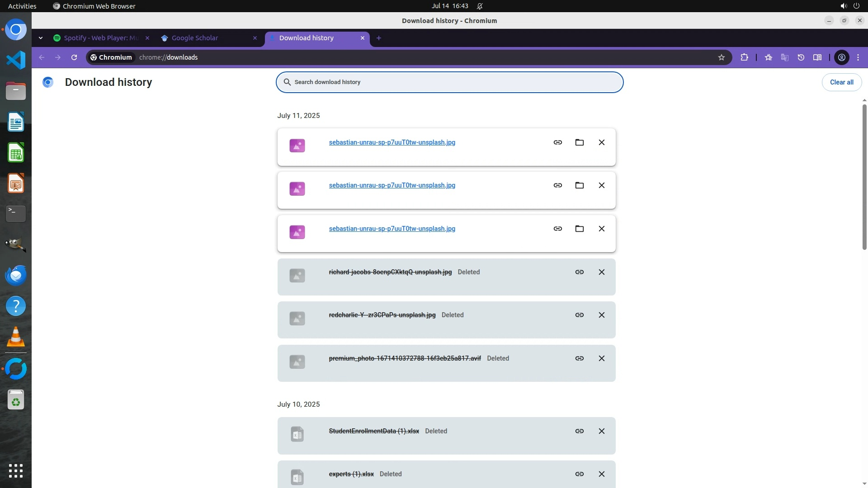The width and height of the screenshot is (868, 488).
Task: Open Chromium three-dot menu
Action: (858, 57)
